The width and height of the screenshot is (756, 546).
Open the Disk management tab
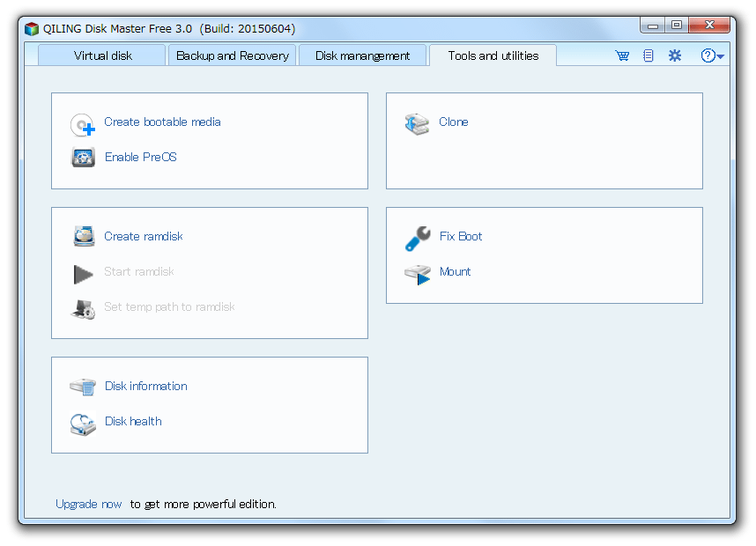[x=362, y=55]
